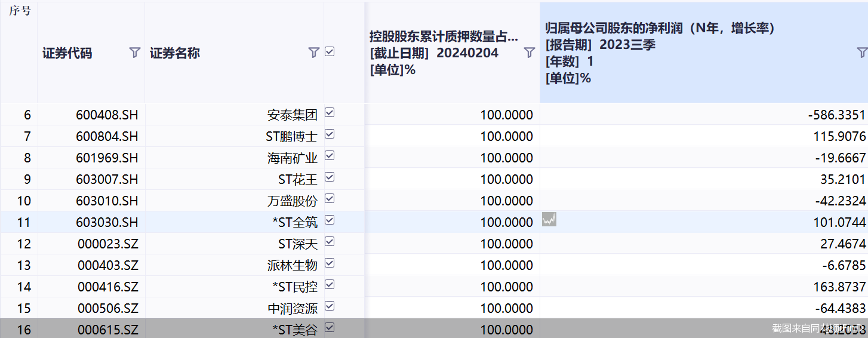868x338 pixels.
Task: Click security code 000506.SZ
Action: tap(108, 308)
